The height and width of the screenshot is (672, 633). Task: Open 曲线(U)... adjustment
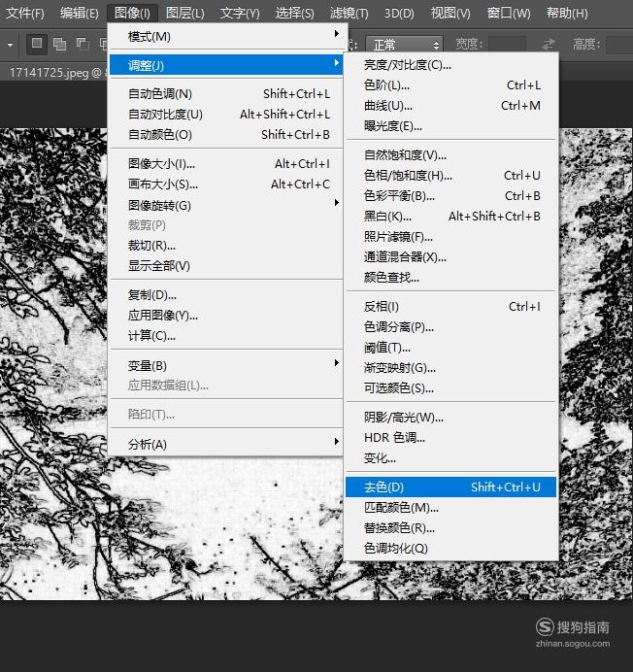pyautogui.click(x=450, y=106)
